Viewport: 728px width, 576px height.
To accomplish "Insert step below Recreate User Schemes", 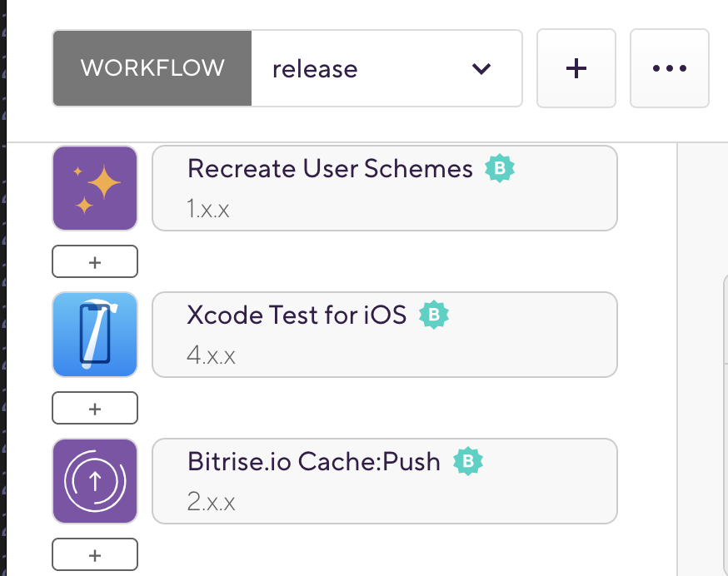I will pos(95,262).
